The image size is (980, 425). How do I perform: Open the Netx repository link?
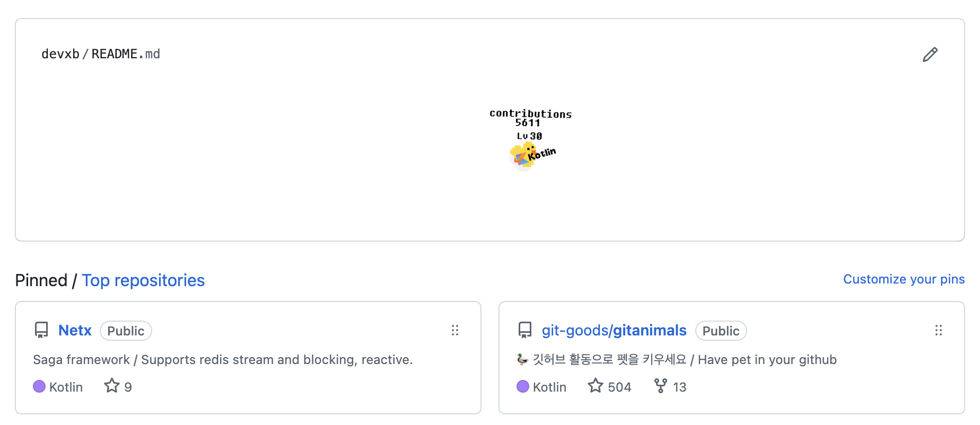point(75,330)
